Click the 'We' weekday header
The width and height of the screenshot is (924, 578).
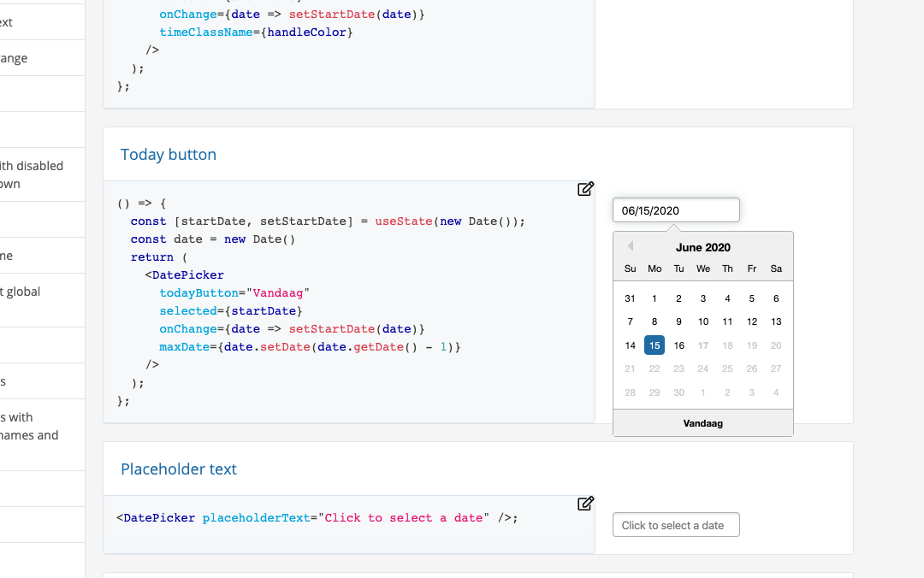(703, 268)
